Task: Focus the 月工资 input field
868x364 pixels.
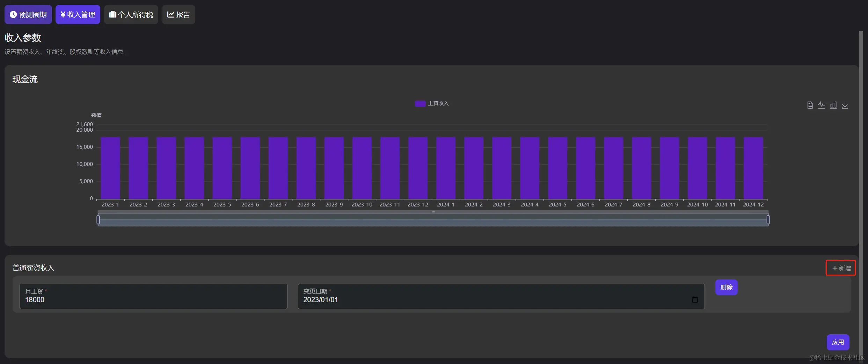Action: click(153, 296)
